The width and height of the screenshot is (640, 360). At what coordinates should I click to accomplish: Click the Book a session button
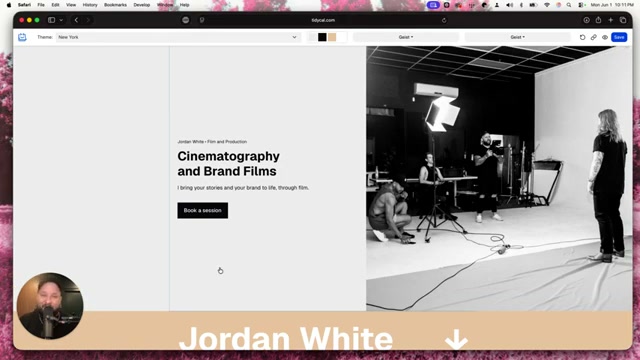pos(202,211)
